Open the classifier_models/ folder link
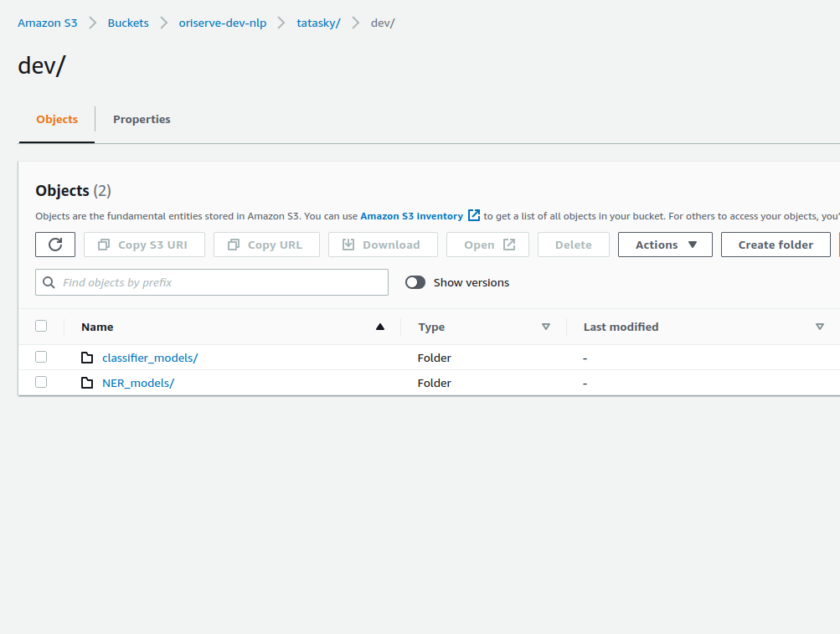 [x=150, y=358]
